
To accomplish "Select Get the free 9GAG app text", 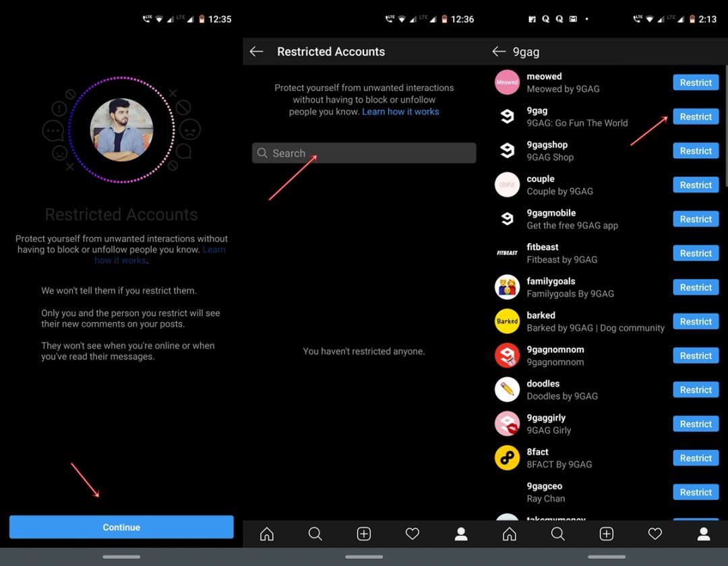I will point(572,226).
